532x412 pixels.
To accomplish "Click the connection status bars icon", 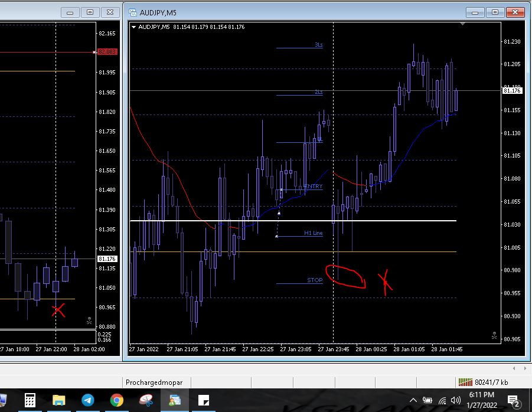I will click(465, 382).
